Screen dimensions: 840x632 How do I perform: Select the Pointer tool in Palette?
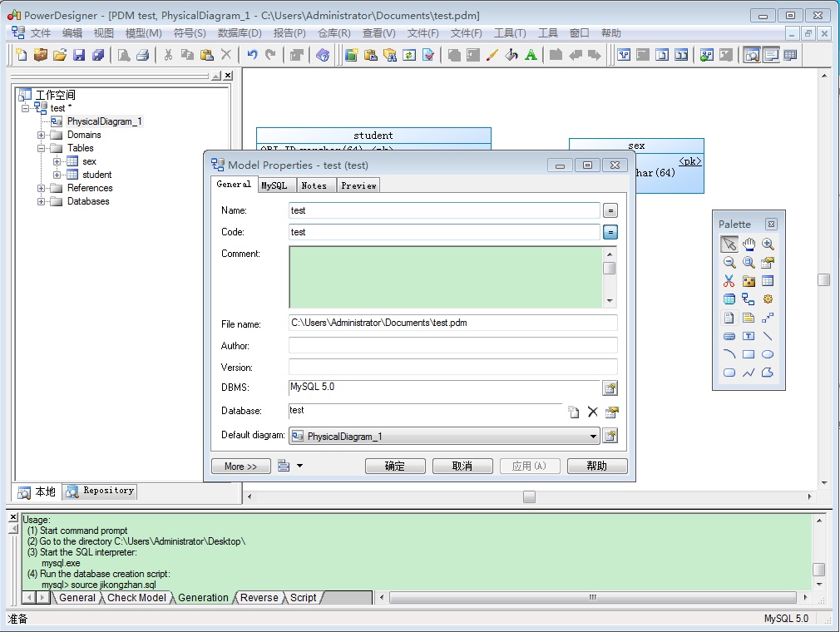tap(729, 244)
